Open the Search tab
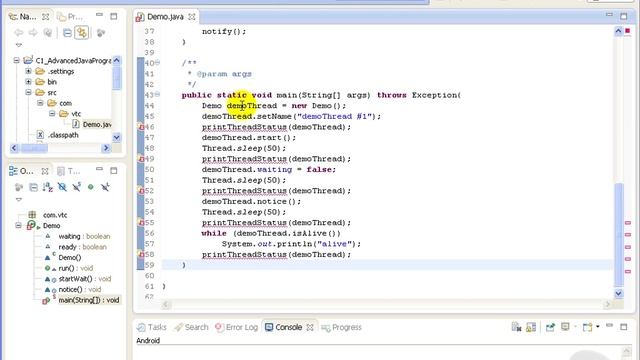 [191, 327]
